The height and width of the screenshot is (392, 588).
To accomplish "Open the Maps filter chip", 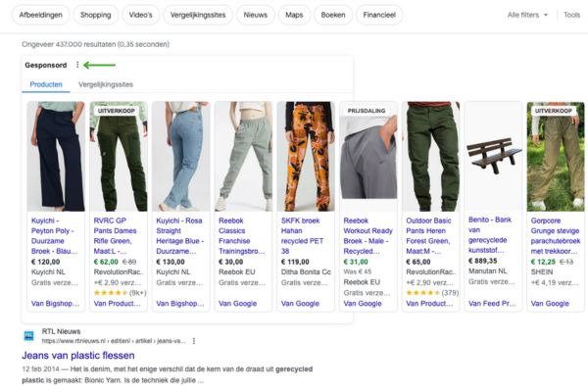I will (294, 16).
